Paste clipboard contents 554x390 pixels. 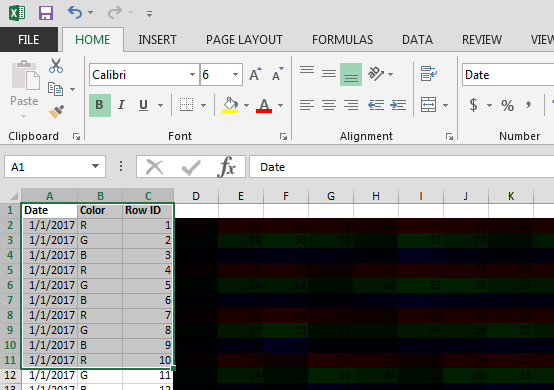[x=25, y=84]
